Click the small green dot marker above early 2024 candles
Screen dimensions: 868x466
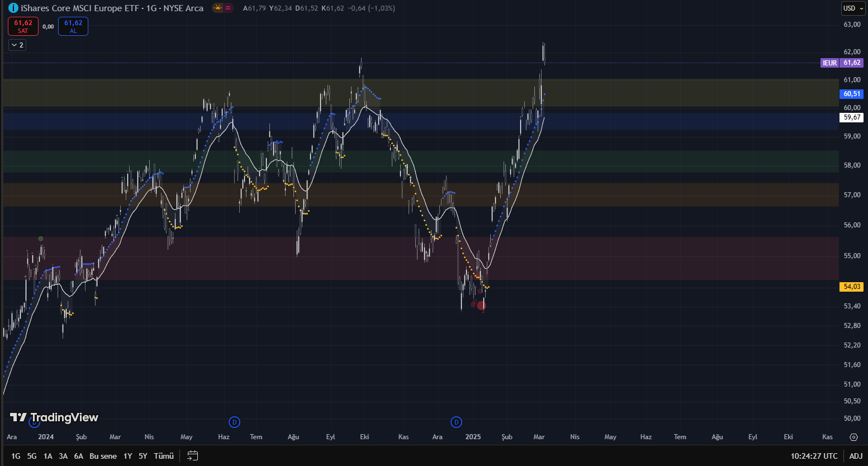[x=41, y=239]
